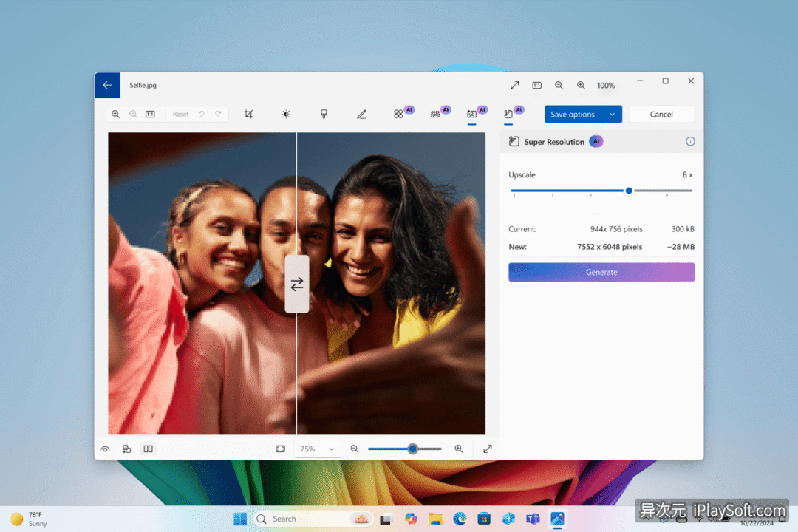
Task: Open Task View from the taskbar
Action: click(x=386, y=519)
